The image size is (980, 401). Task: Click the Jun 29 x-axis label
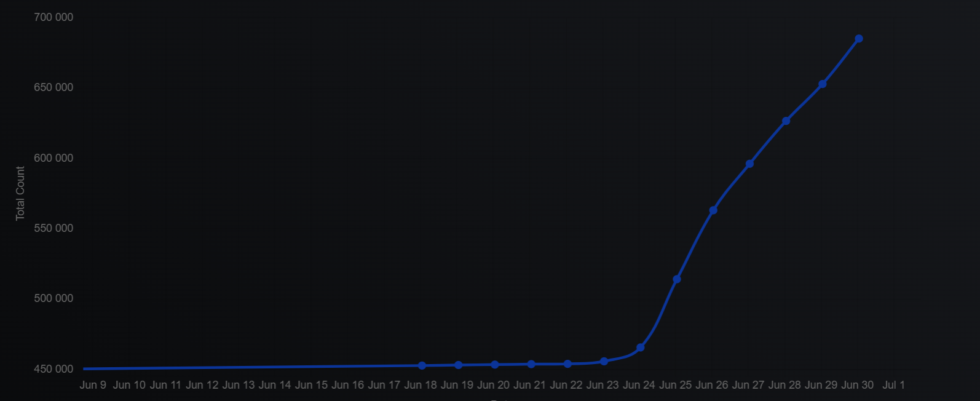[821, 385]
